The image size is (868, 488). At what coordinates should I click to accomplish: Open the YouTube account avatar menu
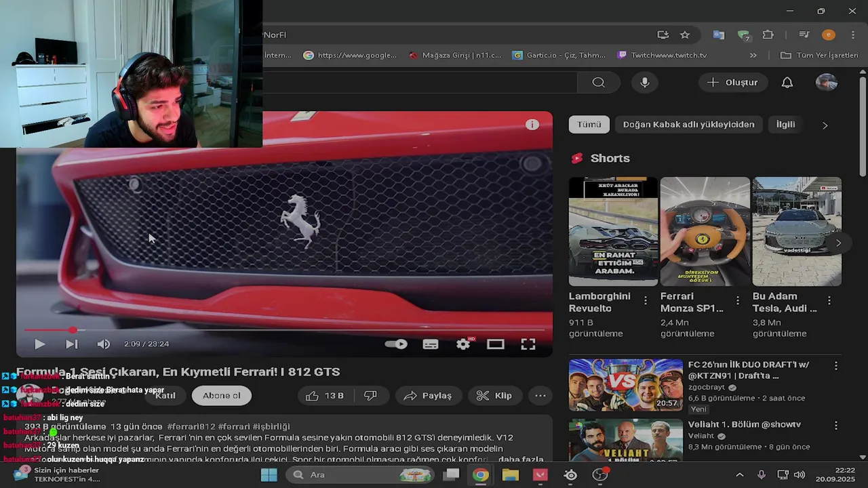[x=827, y=83]
